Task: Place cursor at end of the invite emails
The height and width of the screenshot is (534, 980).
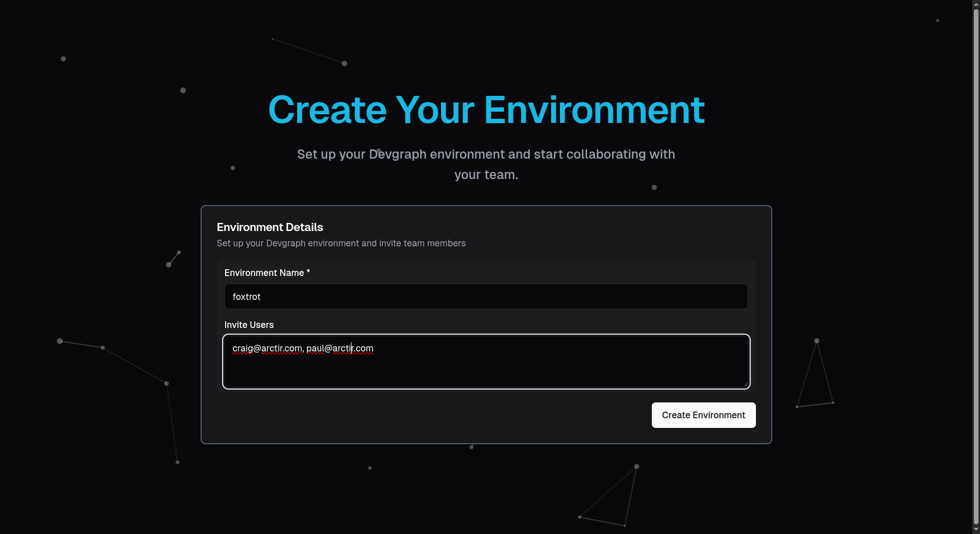Action: [374, 348]
